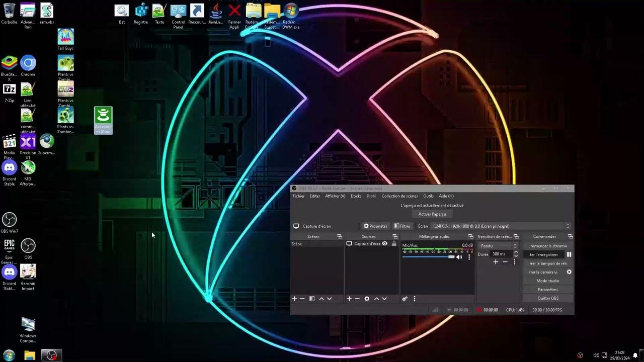Select the Fall Guys desktop icon
Image resolution: width=644 pixels, height=362 pixels.
click(x=65, y=40)
